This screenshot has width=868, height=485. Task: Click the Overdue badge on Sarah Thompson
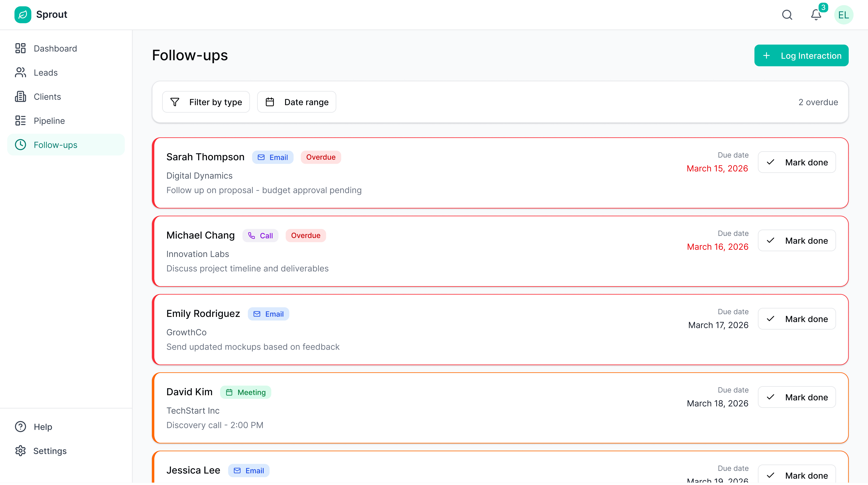point(320,157)
